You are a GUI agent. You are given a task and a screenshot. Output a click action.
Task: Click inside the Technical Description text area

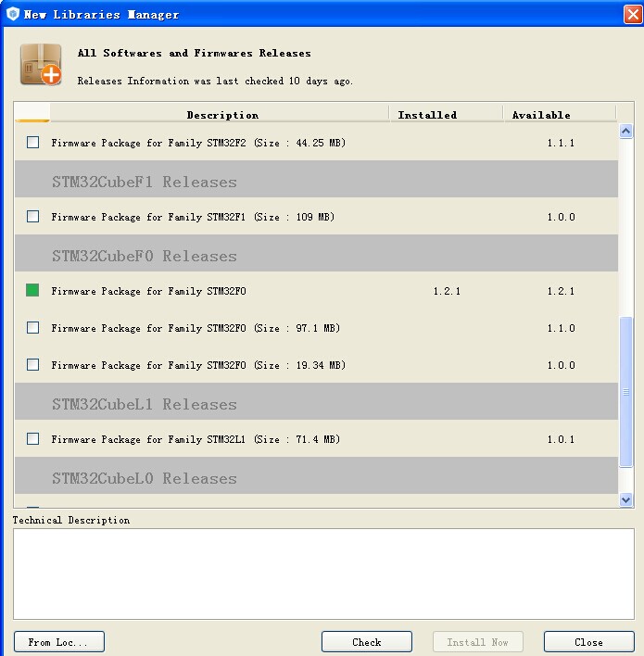click(324, 574)
